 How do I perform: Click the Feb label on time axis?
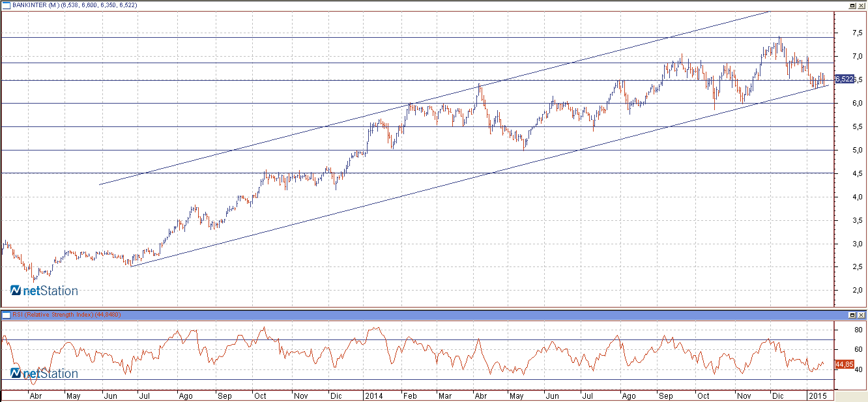coord(410,395)
